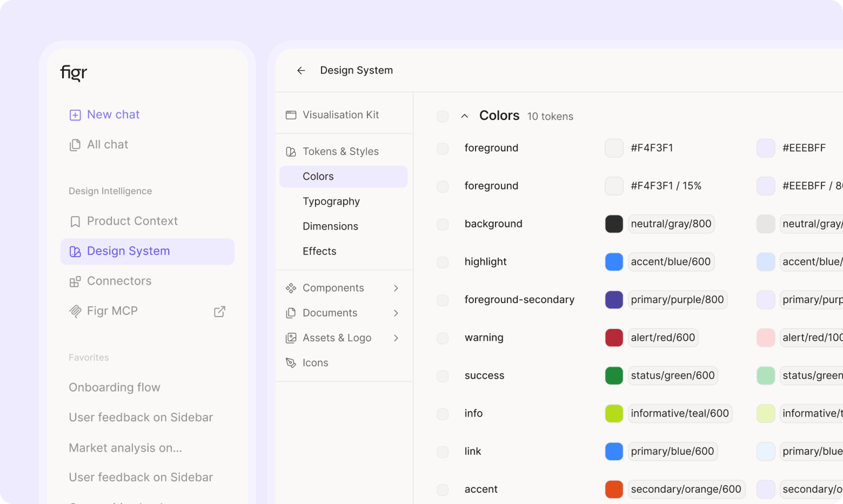
Task: Collapse the Colors section chevron
Action: coord(465,116)
